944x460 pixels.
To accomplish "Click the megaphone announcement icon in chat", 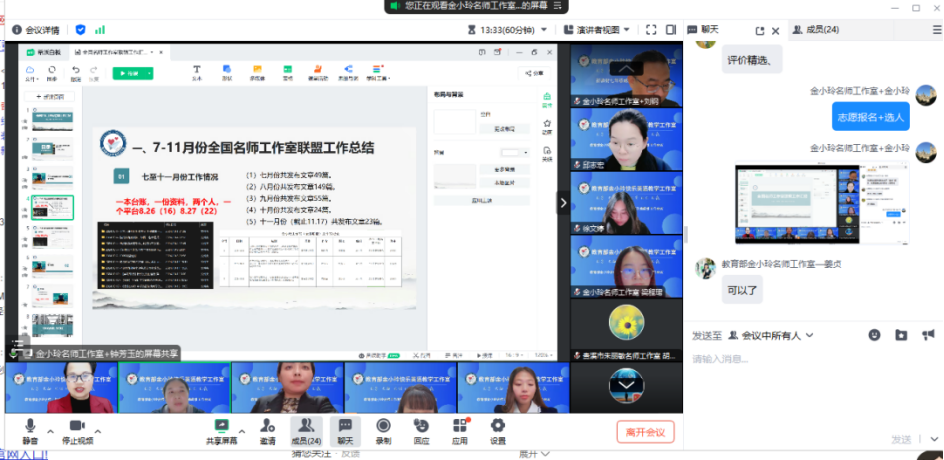I will pos(928,335).
